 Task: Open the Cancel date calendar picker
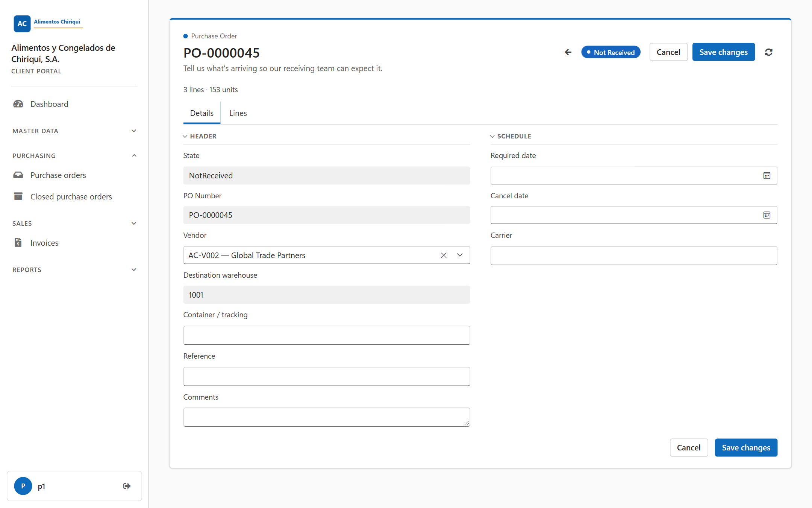[767, 215]
